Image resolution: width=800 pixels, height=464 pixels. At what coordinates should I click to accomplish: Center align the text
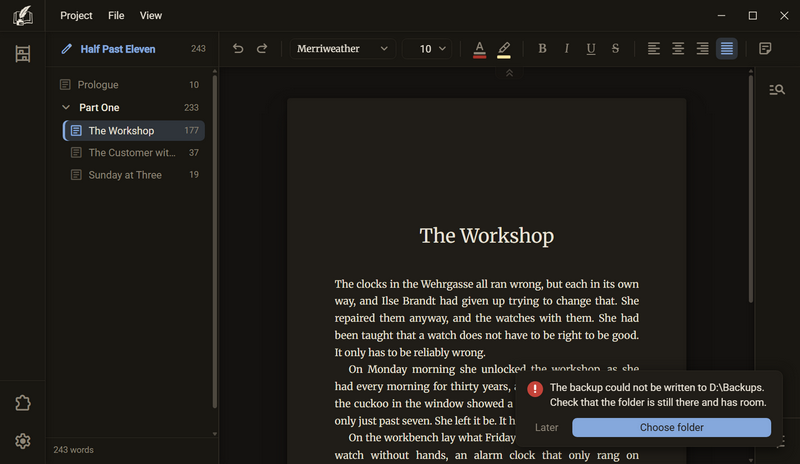[678, 48]
